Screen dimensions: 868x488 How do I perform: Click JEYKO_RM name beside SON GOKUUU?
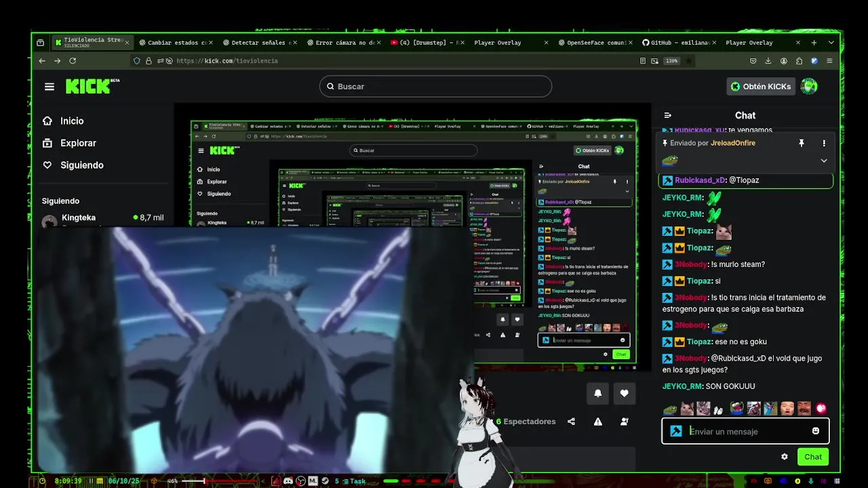(682, 386)
